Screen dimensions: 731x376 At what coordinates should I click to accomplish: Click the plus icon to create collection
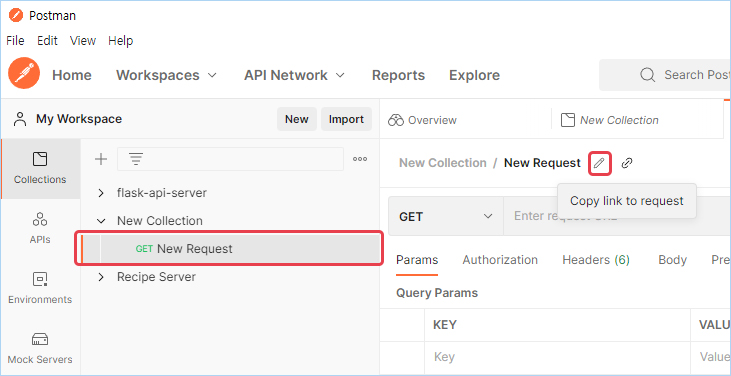tap(101, 159)
